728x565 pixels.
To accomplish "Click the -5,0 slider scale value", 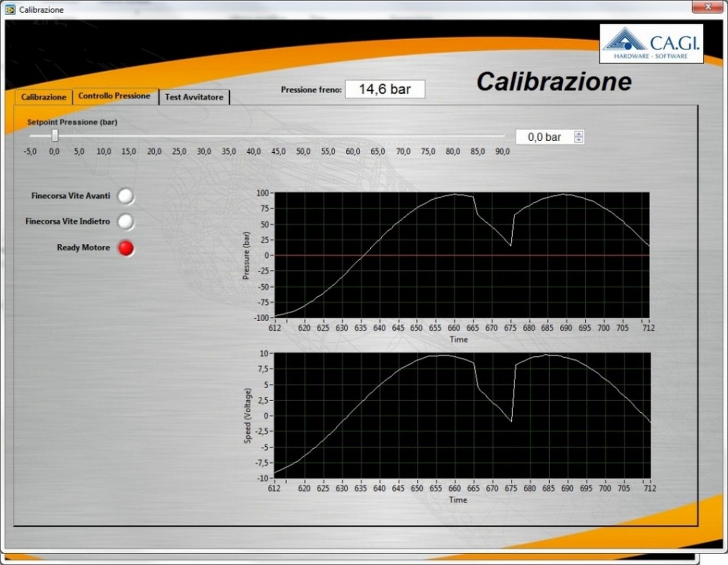I will pyautogui.click(x=30, y=152).
